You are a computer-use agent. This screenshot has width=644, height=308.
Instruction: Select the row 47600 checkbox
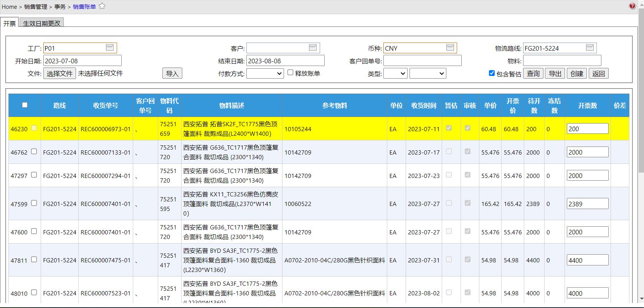(x=34, y=231)
